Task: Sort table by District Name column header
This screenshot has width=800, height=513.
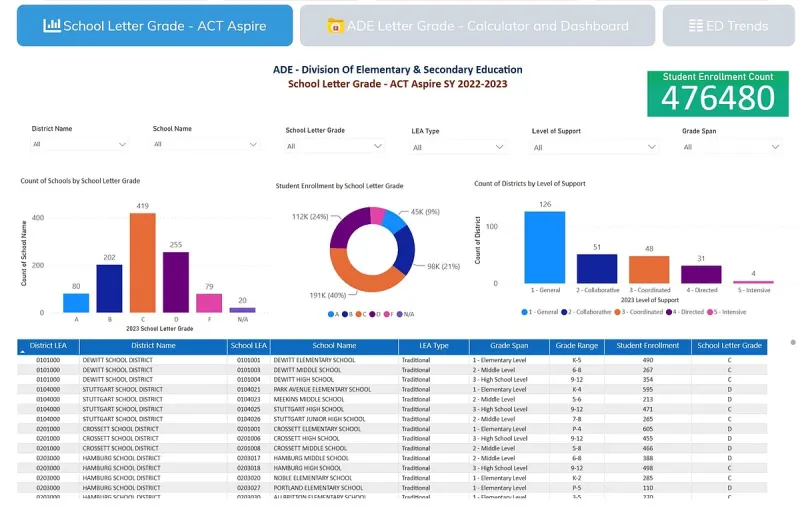Action: point(153,346)
